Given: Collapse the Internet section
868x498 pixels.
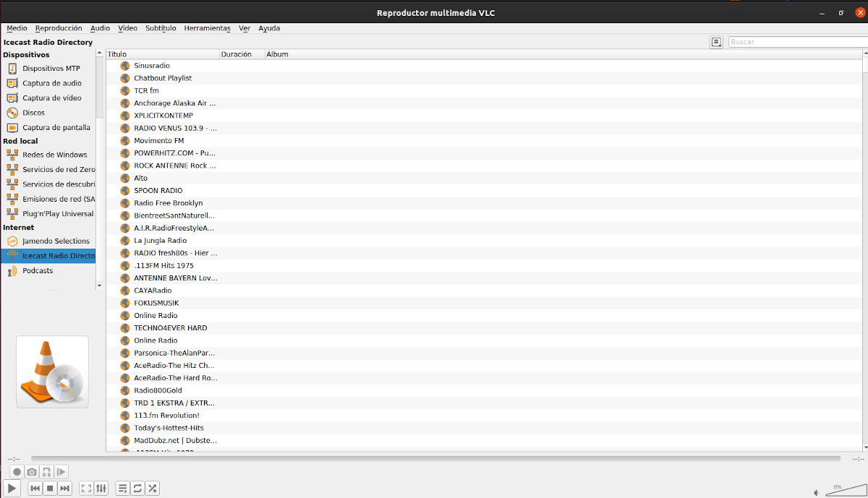Looking at the screenshot, I should pos(18,227).
